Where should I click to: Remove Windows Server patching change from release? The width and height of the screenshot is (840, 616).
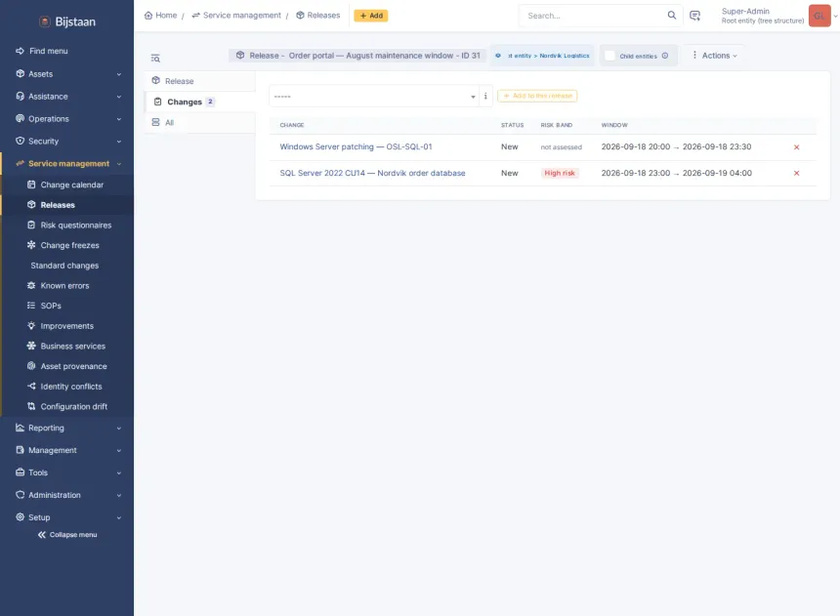click(x=797, y=147)
